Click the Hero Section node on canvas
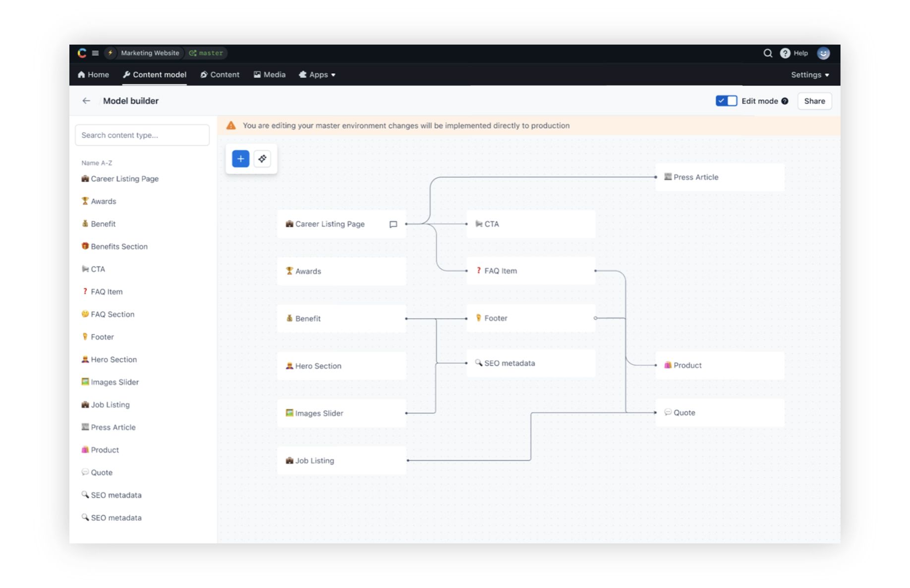The width and height of the screenshot is (910, 588). point(341,366)
